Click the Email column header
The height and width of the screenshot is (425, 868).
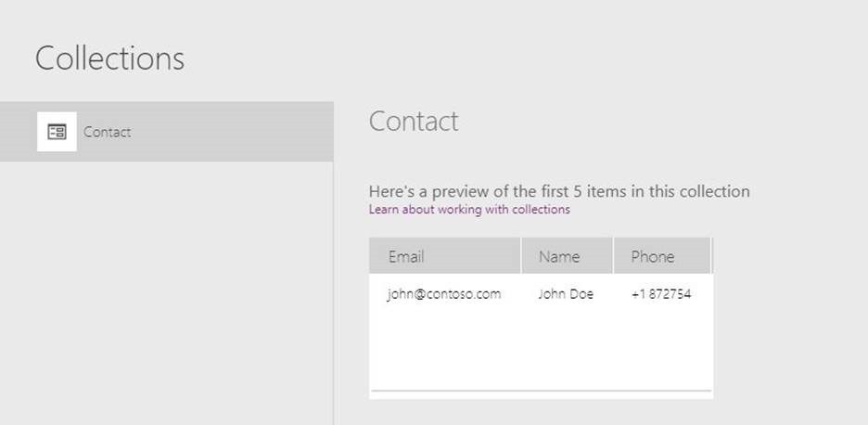(406, 257)
